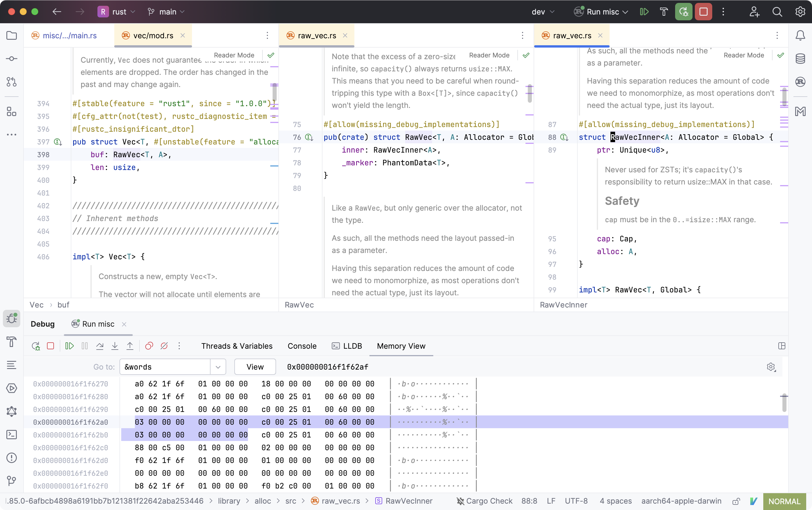Open the Run misc configuration dropdown
This screenshot has height=510, width=812.
point(601,12)
